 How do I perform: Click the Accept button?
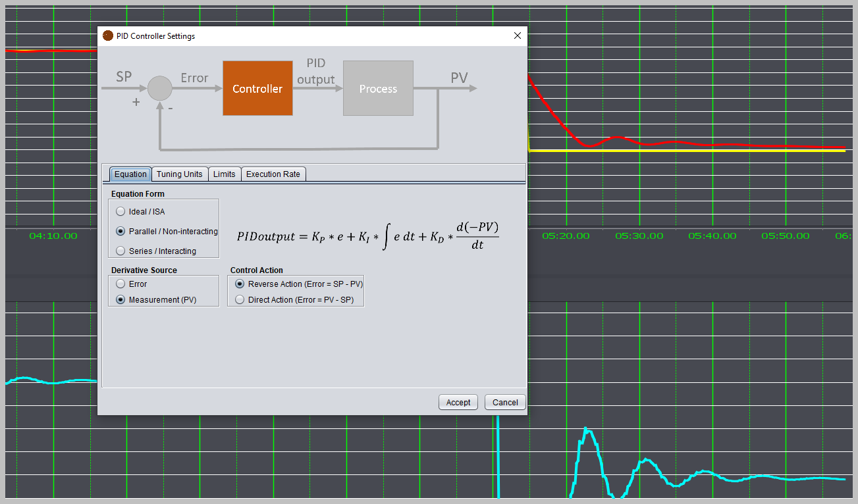[x=458, y=403]
